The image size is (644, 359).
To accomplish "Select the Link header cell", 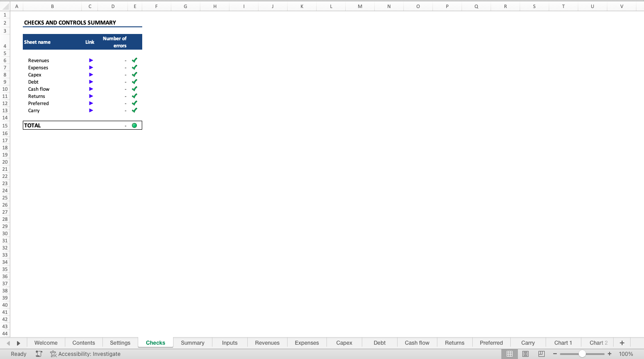I will click(90, 42).
